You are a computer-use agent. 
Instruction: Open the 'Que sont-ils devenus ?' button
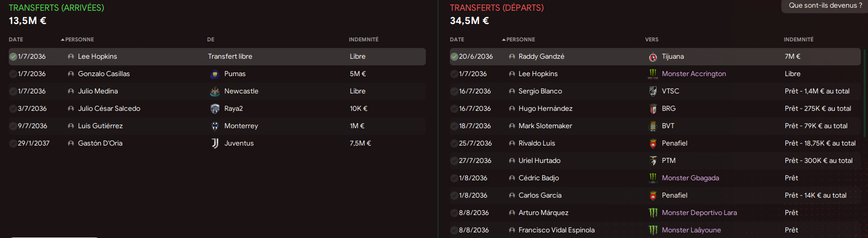coord(825,6)
